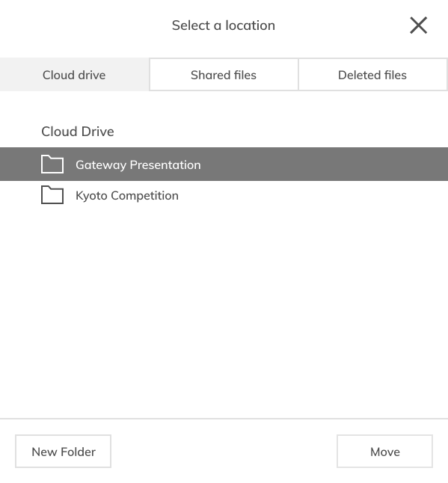Click the word Presentation in the selected row

pos(165,164)
